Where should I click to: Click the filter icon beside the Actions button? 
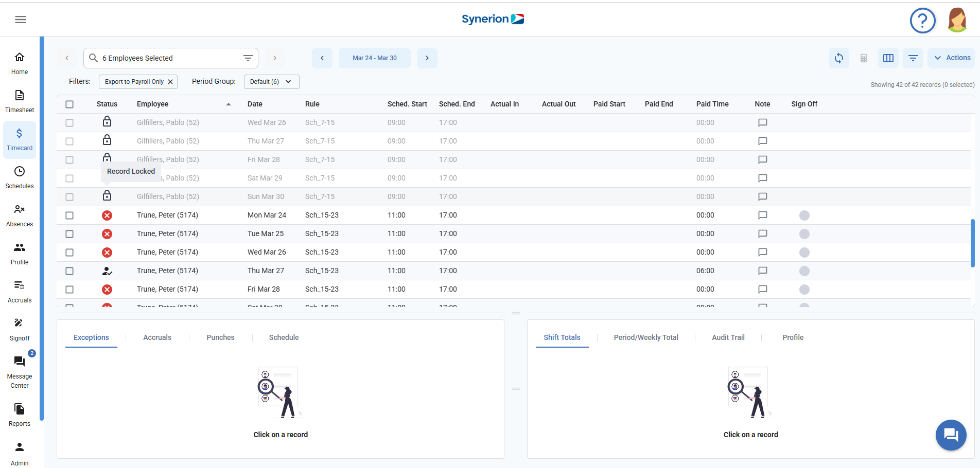tap(913, 58)
